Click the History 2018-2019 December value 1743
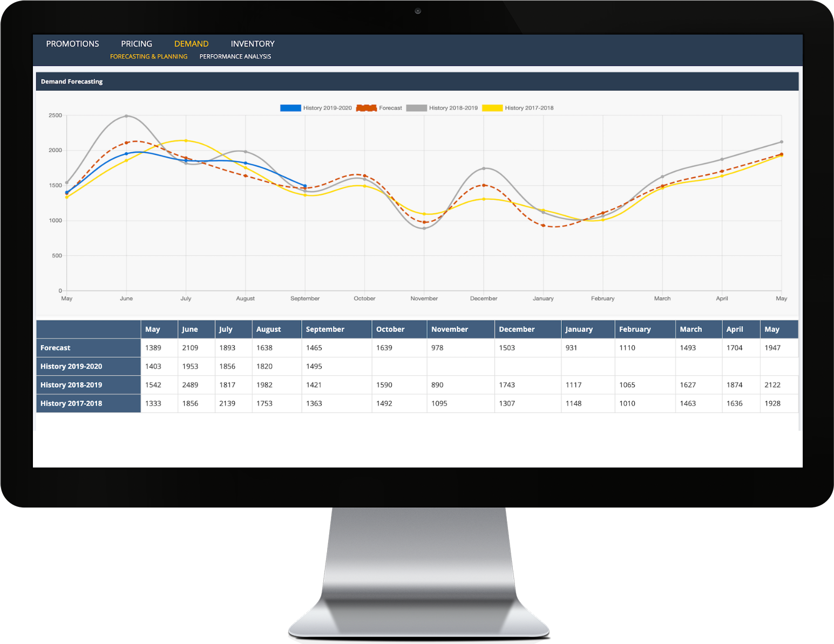 (507, 385)
